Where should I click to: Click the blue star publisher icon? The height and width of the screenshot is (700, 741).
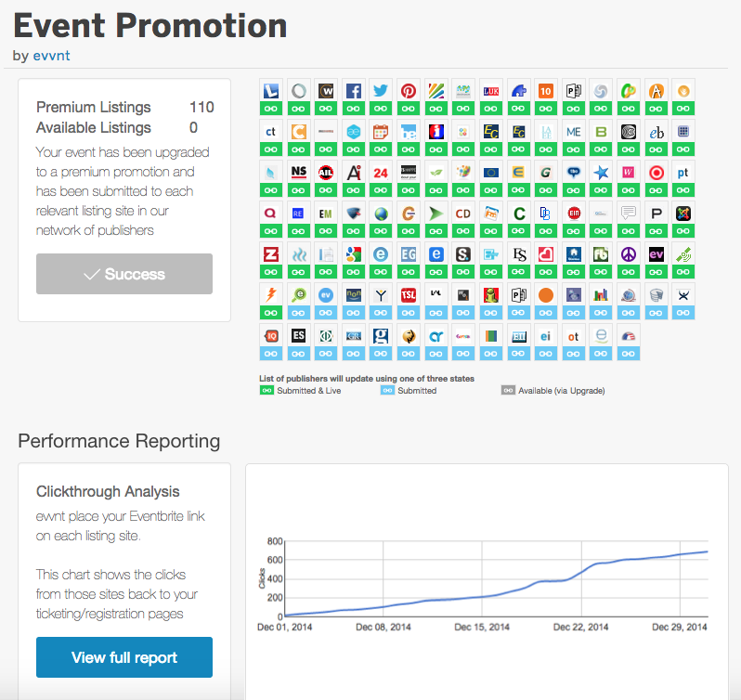pyautogui.click(x=601, y=173)
